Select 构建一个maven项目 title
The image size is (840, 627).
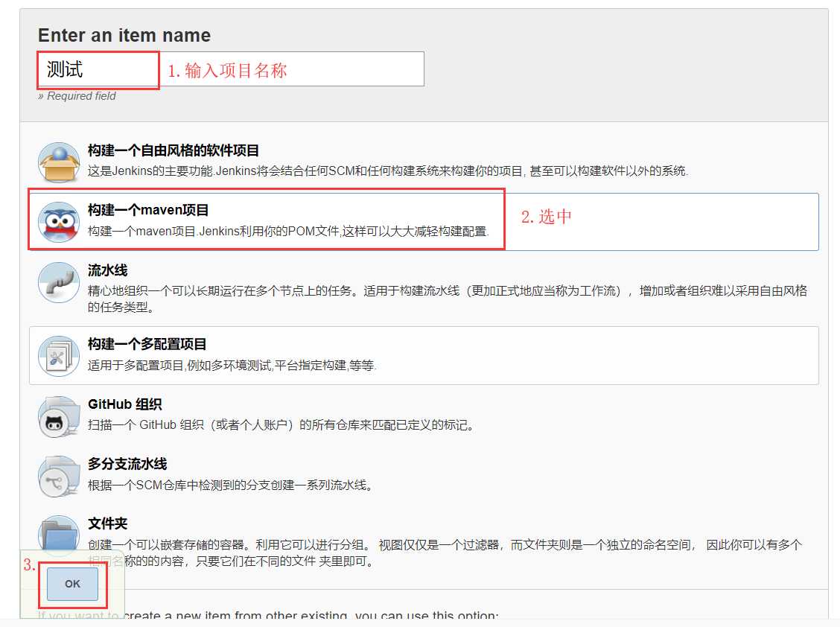coord(148,210)
